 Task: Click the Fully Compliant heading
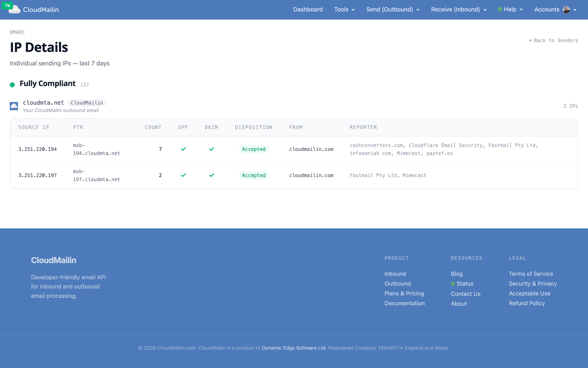coord(48,83)
